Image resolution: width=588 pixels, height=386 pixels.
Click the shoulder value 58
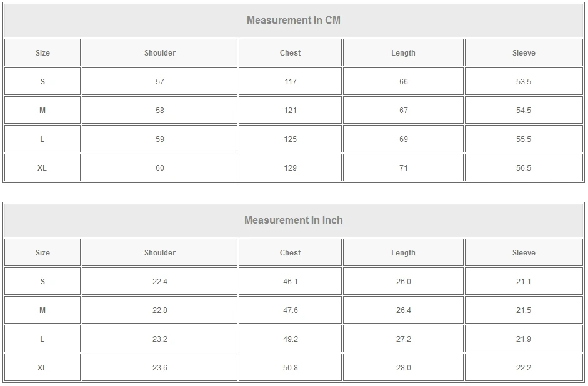coord(160,111)
